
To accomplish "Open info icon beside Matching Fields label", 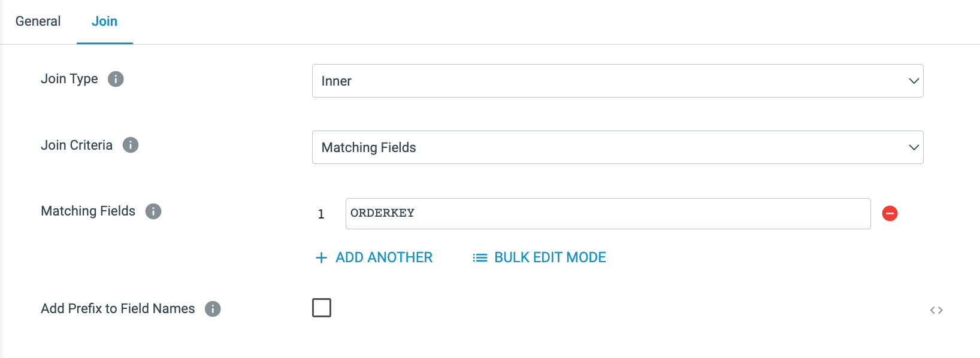I will [153, 211].
